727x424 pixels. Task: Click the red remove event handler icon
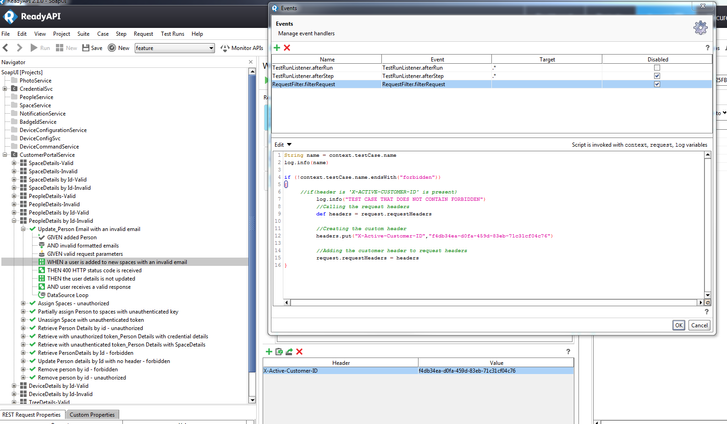click(x=287, y=47)
